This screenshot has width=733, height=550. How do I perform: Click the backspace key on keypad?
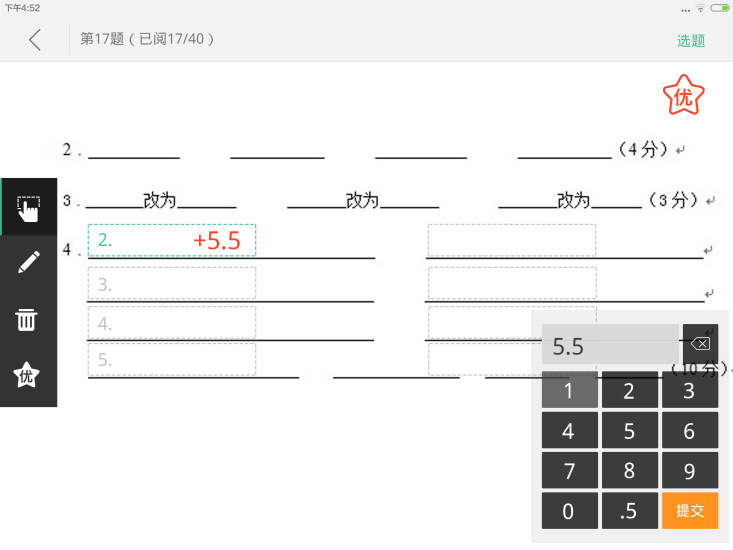pyautogui.click(x=700, y=344)
